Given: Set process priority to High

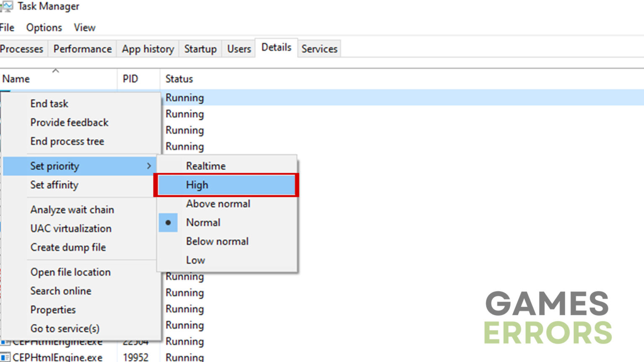Looking at the screenshot, I should (x=197, y=185).
